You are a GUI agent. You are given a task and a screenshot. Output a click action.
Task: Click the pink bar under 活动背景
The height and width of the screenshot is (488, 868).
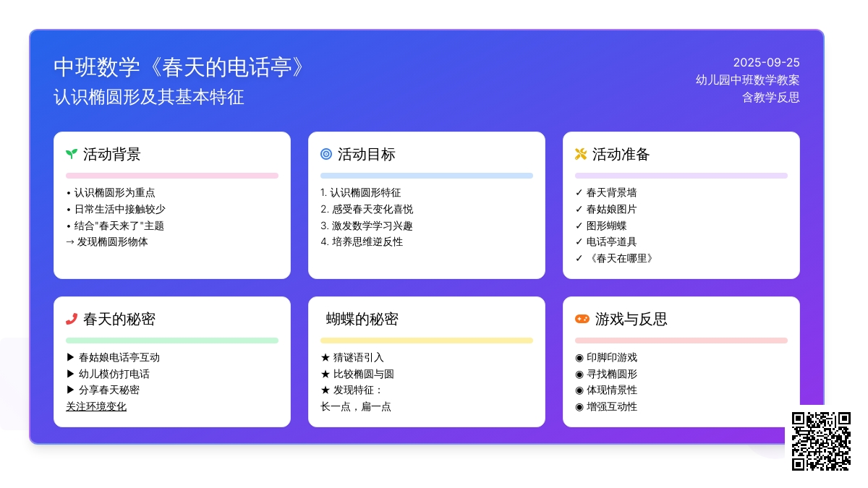(172, 176)
